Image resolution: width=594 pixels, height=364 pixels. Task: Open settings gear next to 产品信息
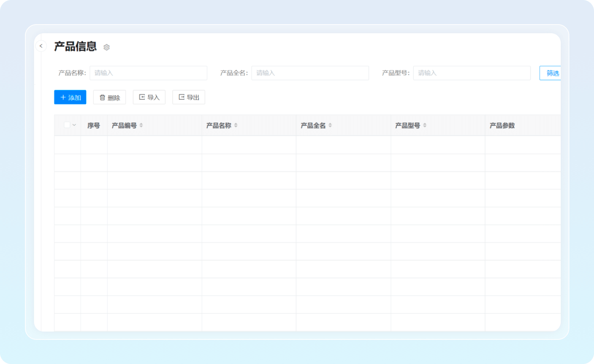107,47
